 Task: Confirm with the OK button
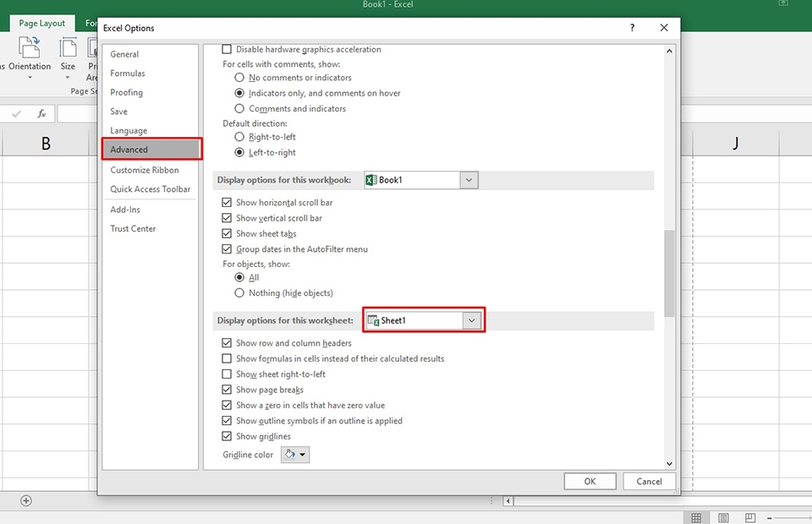coord(590,481)
